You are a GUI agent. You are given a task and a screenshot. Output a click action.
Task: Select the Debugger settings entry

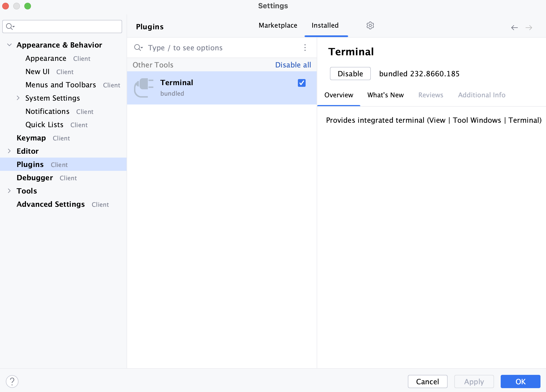coord(35,178)
